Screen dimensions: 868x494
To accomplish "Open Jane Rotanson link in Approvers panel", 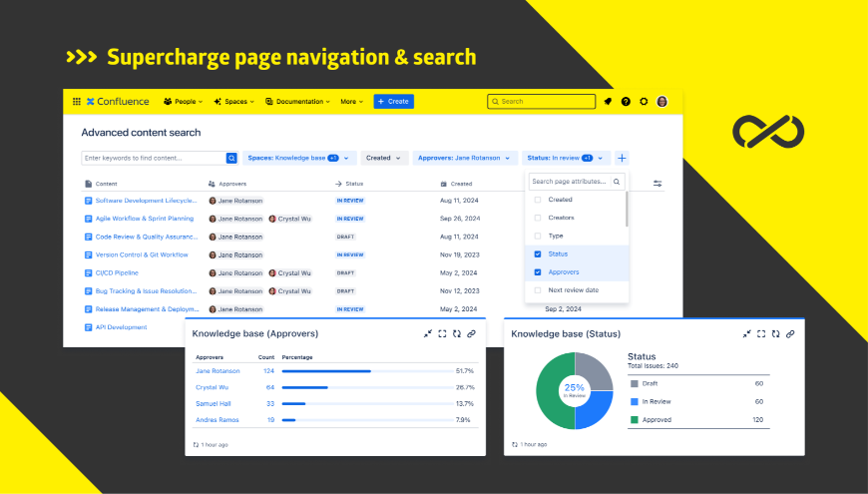I will [217, 371].
